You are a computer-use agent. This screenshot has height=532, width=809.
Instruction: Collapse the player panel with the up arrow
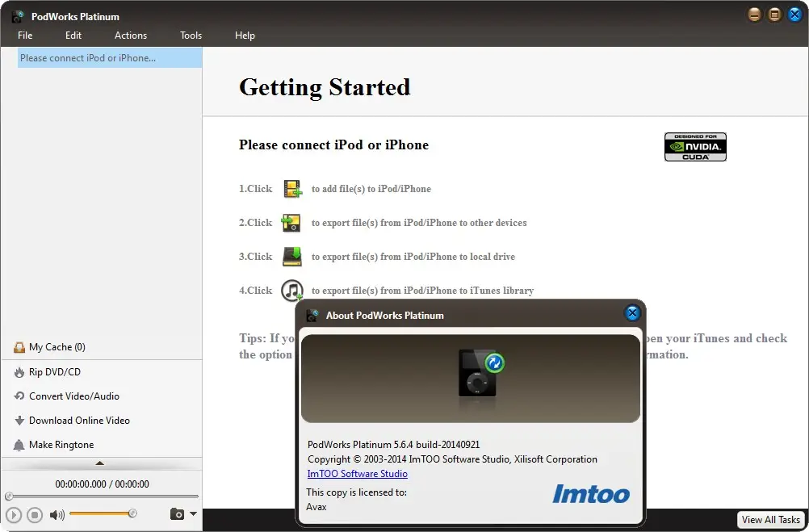[100, 463]
